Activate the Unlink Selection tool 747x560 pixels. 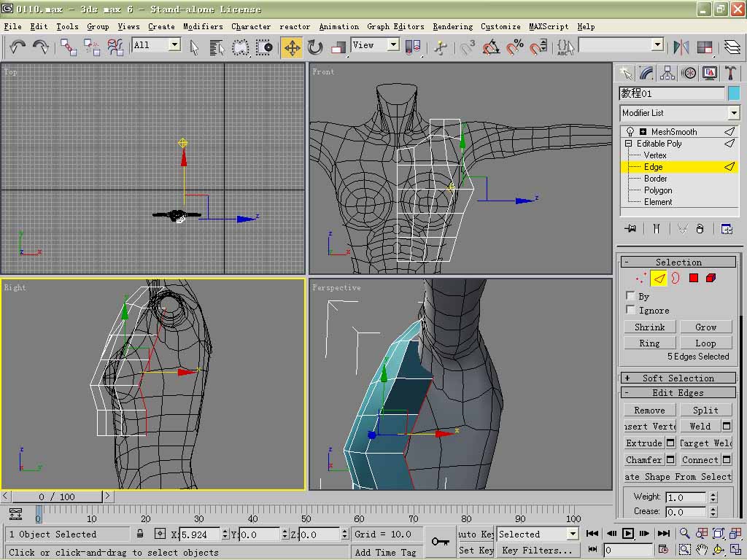coord(91,47)
